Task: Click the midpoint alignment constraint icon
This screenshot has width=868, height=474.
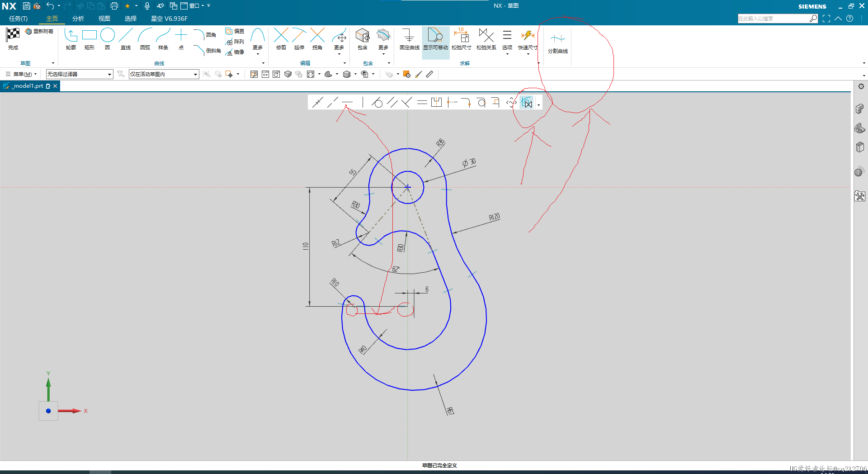Action: point(452,102)
